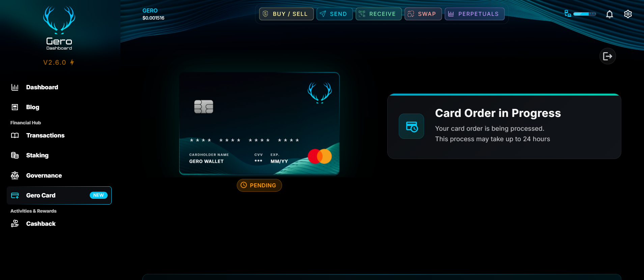Click the Gero wallet card image
Viewport: 644px width, 280px height.
(x=259, y=124)
